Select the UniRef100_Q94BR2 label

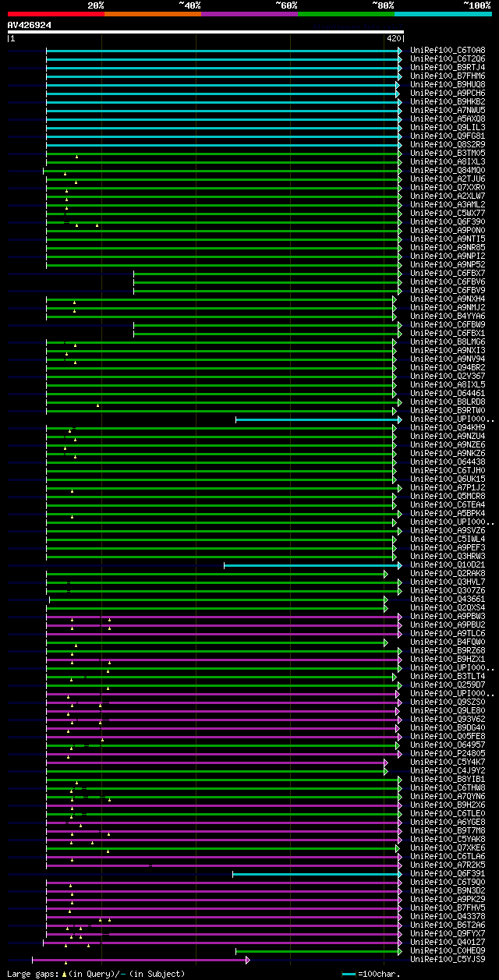tap(448, 367)
